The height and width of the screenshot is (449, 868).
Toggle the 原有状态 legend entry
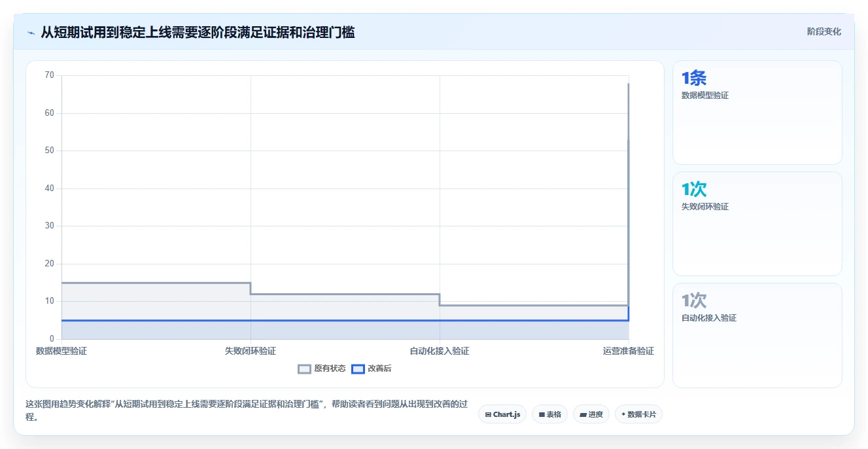pos(322,368)
